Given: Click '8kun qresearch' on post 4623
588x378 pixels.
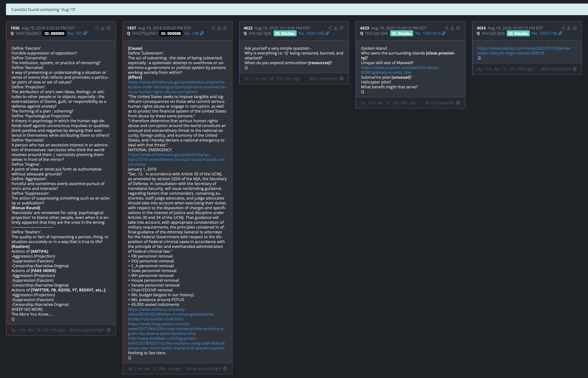Looking at the screenshot, I should click(440, 103).
